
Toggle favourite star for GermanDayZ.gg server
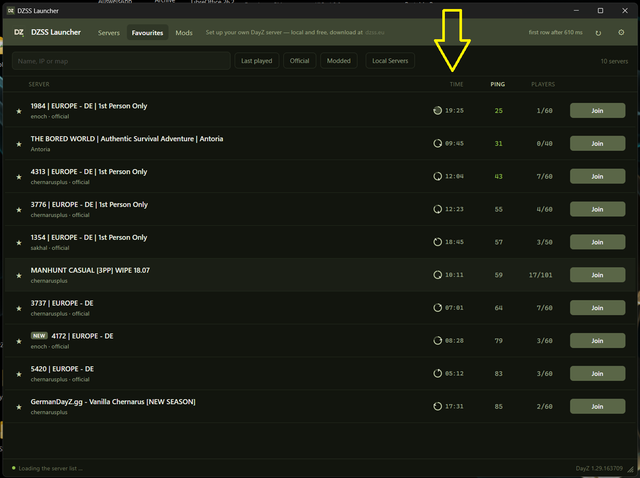point(19,407)
